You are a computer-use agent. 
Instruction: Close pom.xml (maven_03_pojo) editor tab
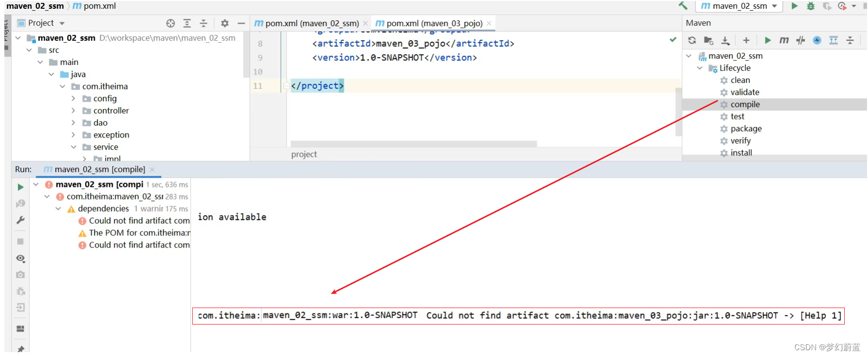(x=489, y=23)
